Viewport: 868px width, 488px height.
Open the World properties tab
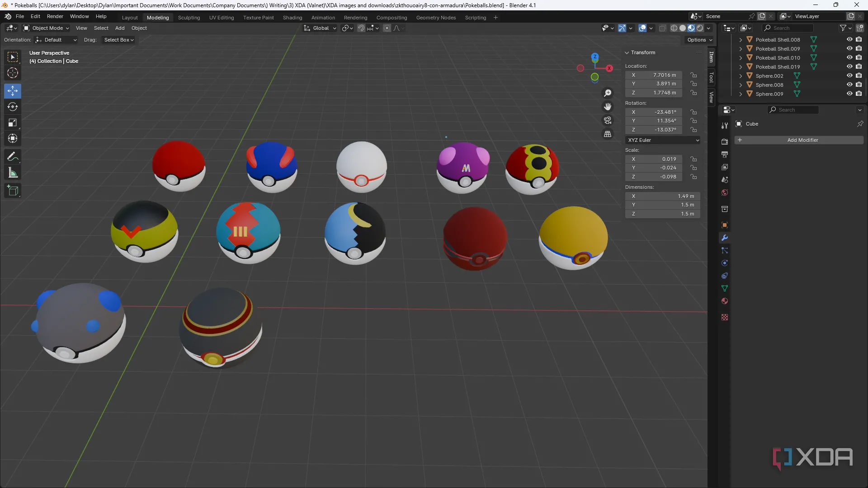coord(725,192)
